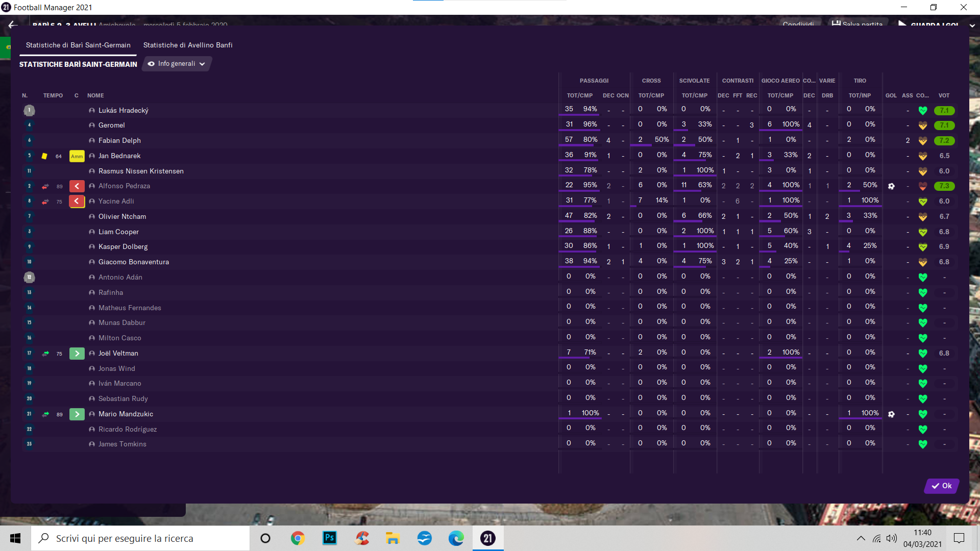Viewport: 980px width, 551px height.
Task: Select Statistiche di Bari Saint-Germain tab
Action: pos(78,45)
